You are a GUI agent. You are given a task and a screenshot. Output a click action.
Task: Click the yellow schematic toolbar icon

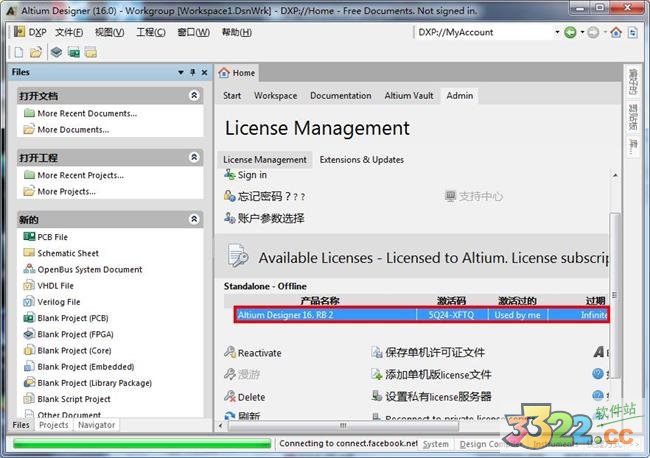pos(91,52)
